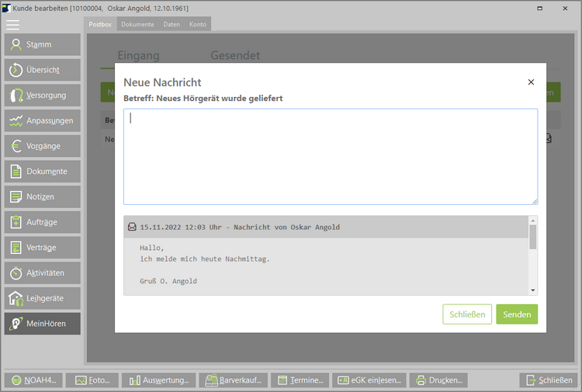Image resolution: width=582 pixels, height=392 pixels.
Task: Click the Stamm person icon
Action: point(16,44)
